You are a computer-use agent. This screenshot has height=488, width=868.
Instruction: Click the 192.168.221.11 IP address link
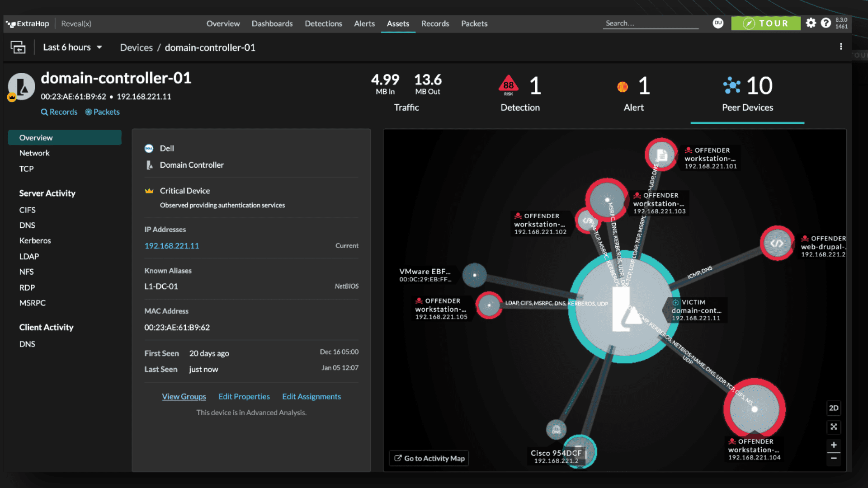click(x=172, y=246)
